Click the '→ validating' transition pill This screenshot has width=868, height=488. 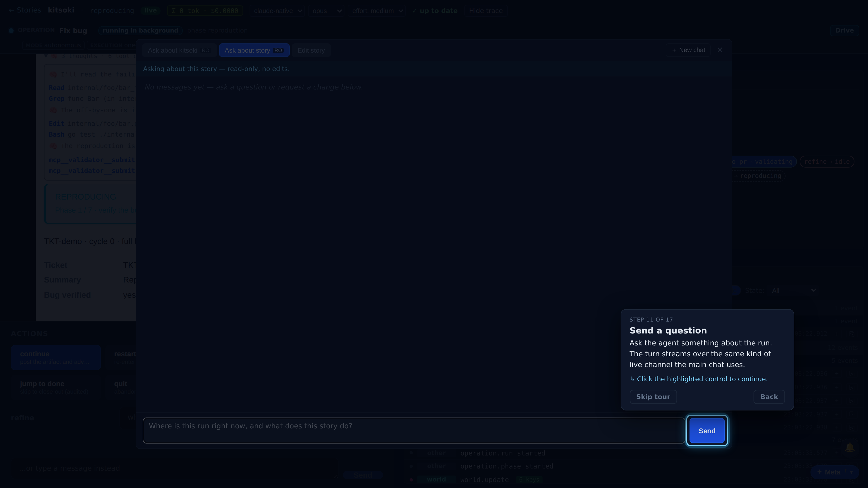(x=764, y=162)
